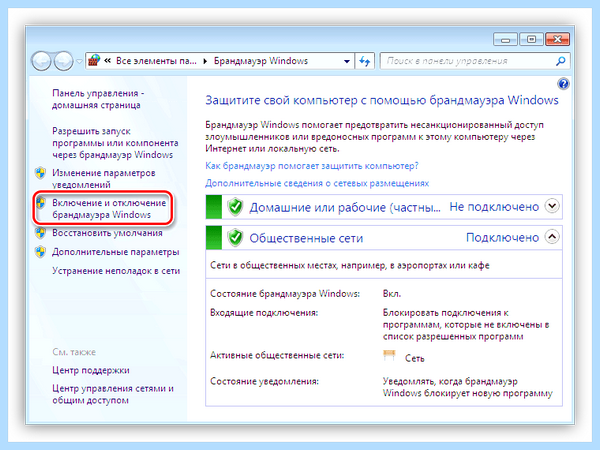This screenshot has width=600, height=450.
Task: Click 'Восстановить умолчания' link
Action: coord(107,233)
